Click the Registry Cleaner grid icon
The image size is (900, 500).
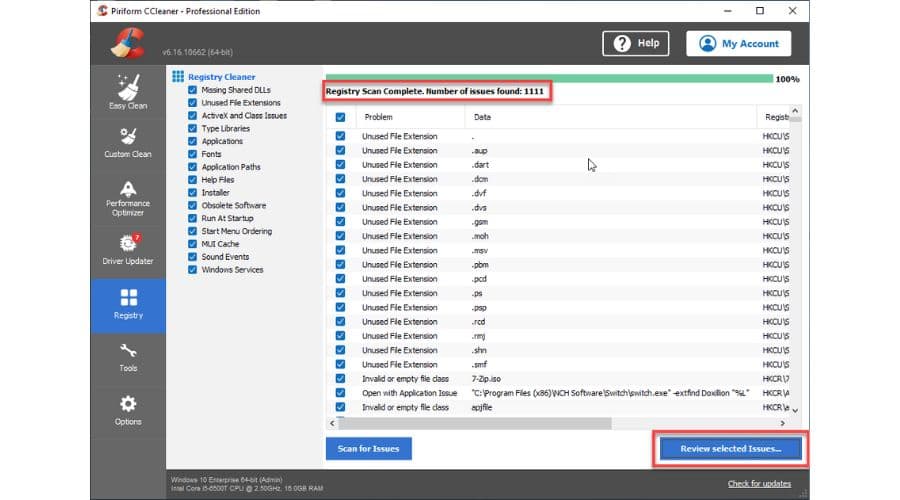[x=178, y=76]
